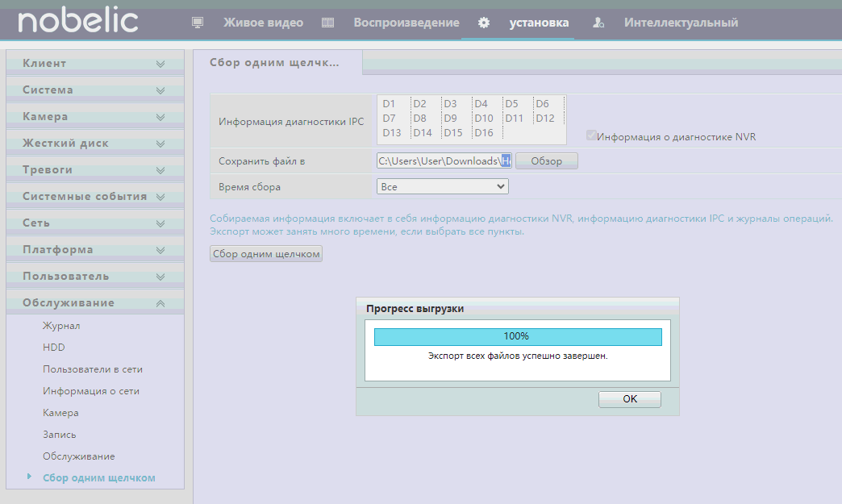This screenshot has height=504, width=842.
Task: Expand the Камера section chevron
Action: pos(160,116)
